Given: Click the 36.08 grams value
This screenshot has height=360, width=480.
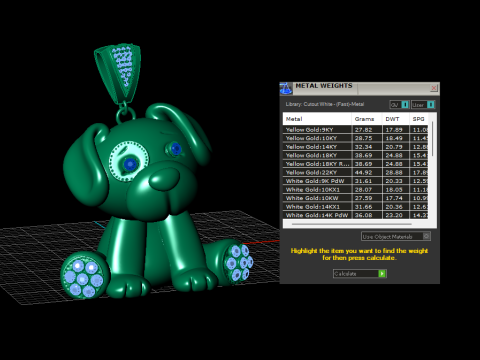Looking at the screenshot, I should click(x=363, y=215).
